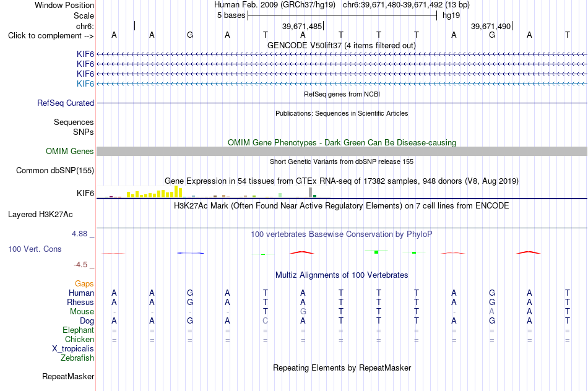The height and width of the screenshot is (391, 588).
Task: Click the Scale track label
Action: [x=84, y=15]
